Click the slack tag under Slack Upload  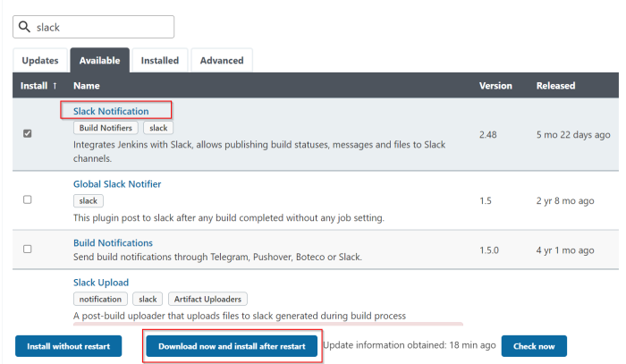[148, 299]
